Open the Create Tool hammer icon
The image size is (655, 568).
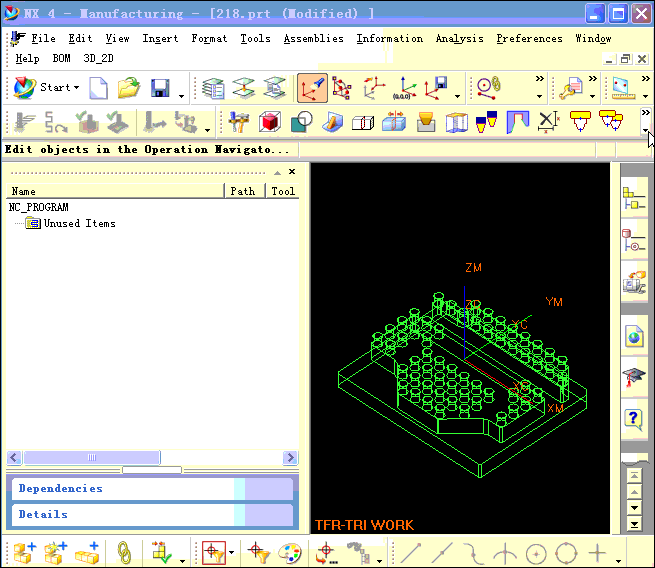tap(239, 122)
